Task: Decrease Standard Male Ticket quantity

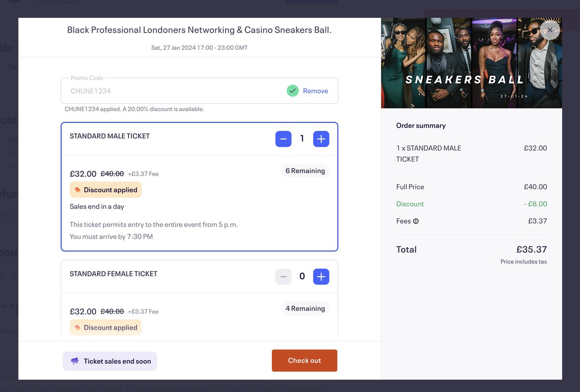Action: (283, 139)
